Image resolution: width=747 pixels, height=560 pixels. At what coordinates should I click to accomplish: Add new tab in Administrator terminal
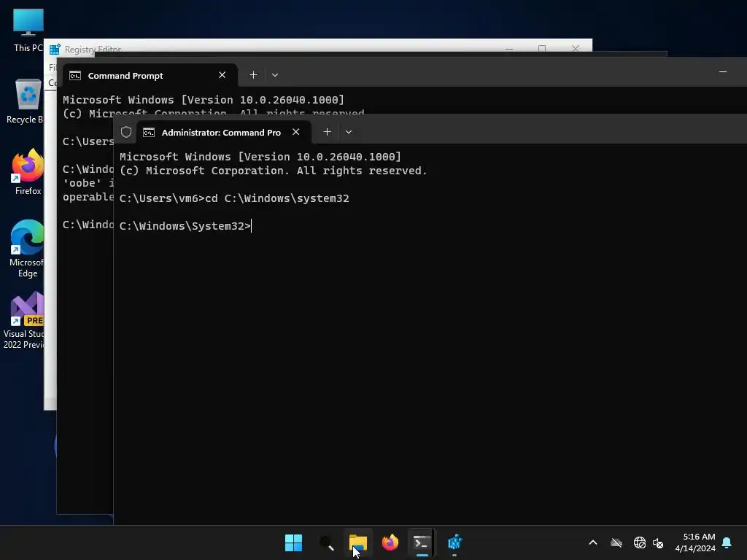[327, 132]
